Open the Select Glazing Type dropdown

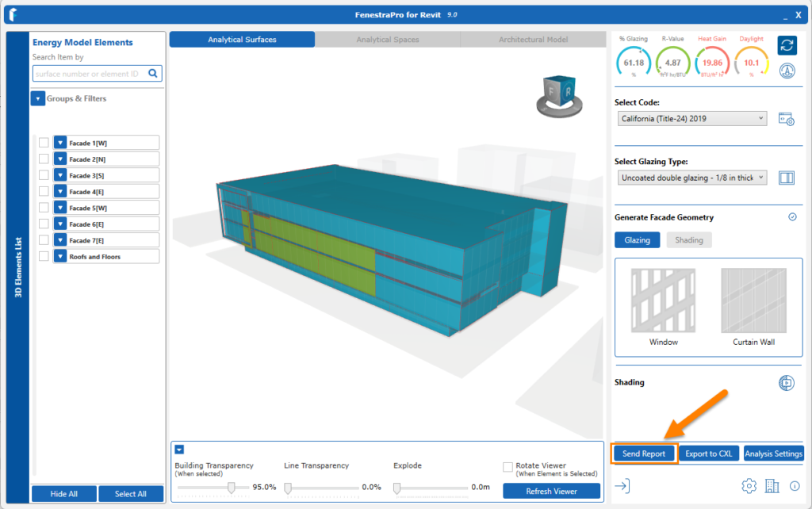691,178
